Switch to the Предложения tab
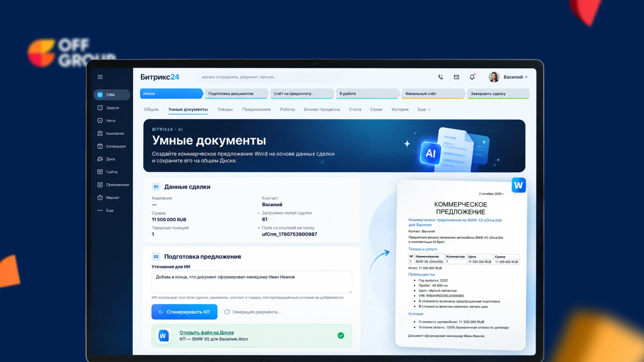 coord(256,110)
